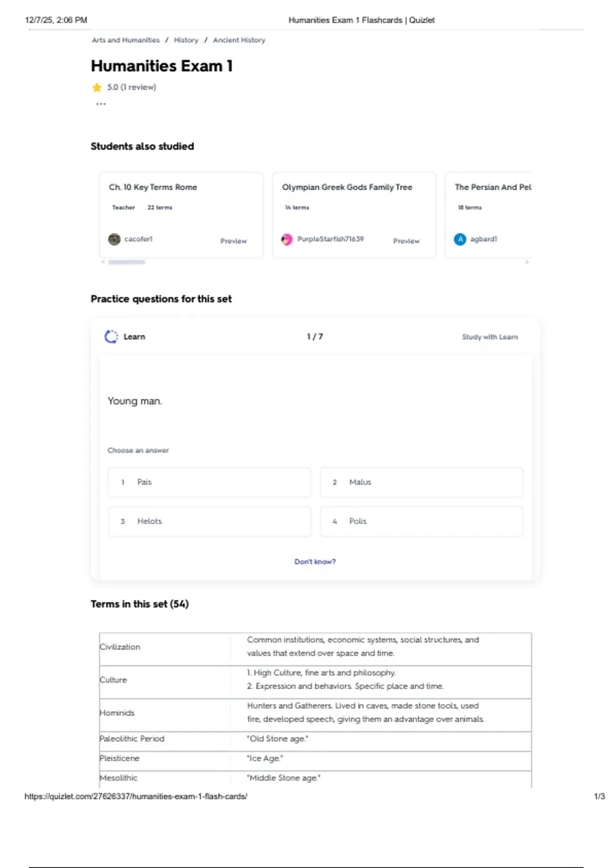Open the three-dot more options menu
The height and width of the screenshot is (868, 613).
(x=101, y=104)
